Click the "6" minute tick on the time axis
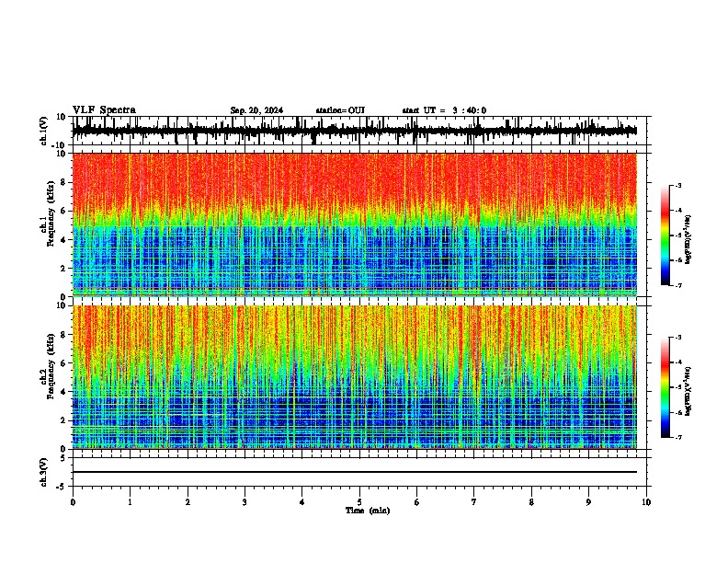The height and width of the screenshot is (563, 728). click(x=416, y=502)
